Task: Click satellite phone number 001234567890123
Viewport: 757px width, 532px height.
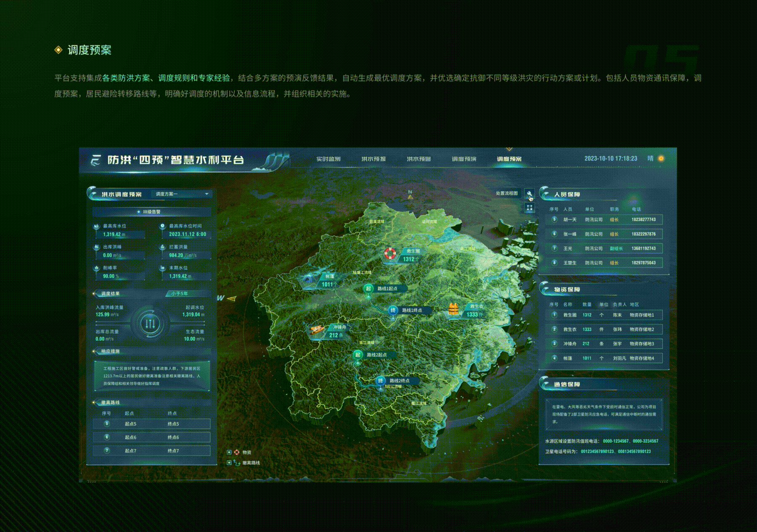Action: click(597, 451)
